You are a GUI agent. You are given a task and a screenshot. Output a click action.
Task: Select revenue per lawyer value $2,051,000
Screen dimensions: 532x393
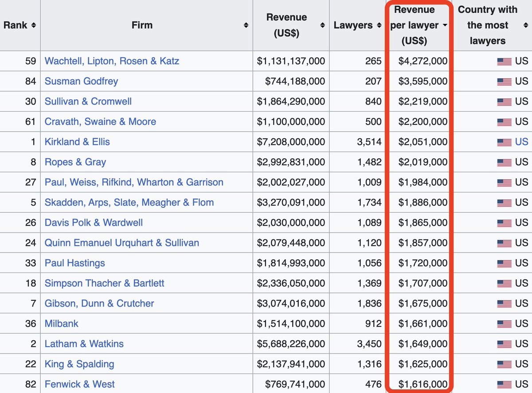[x=422, y=142]
